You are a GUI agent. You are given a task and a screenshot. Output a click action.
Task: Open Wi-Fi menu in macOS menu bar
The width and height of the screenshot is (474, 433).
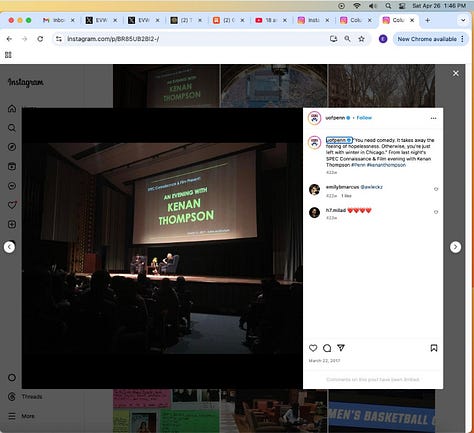pos(357,6)
